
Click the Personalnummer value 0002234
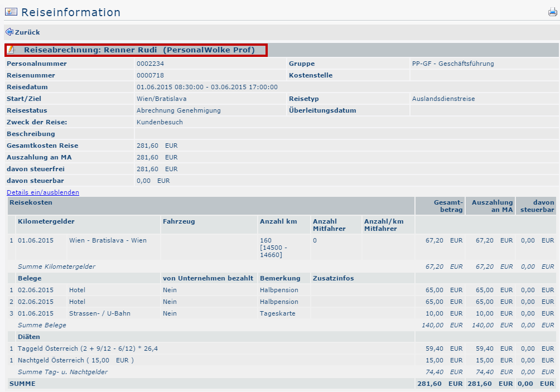[x=150, y=64]
